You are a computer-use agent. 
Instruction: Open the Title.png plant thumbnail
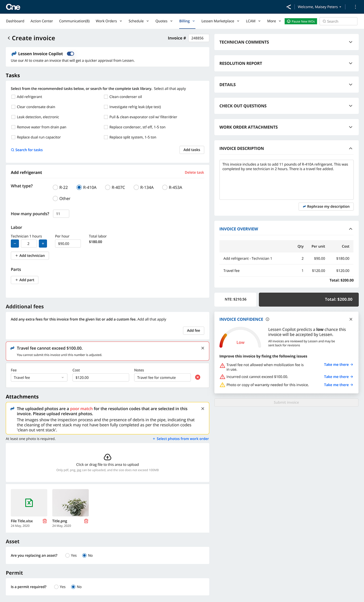pos(70,503)
